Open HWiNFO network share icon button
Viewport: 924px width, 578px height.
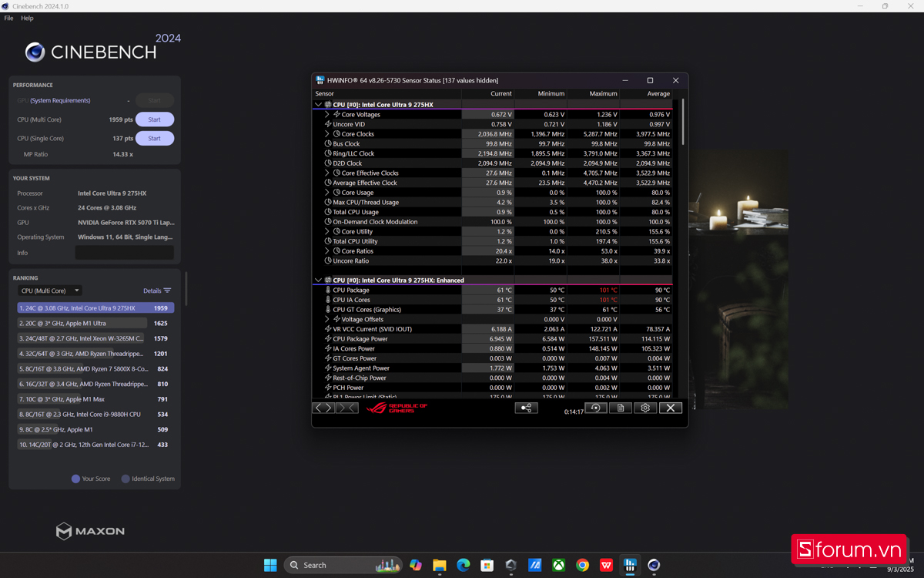point(526,408)
